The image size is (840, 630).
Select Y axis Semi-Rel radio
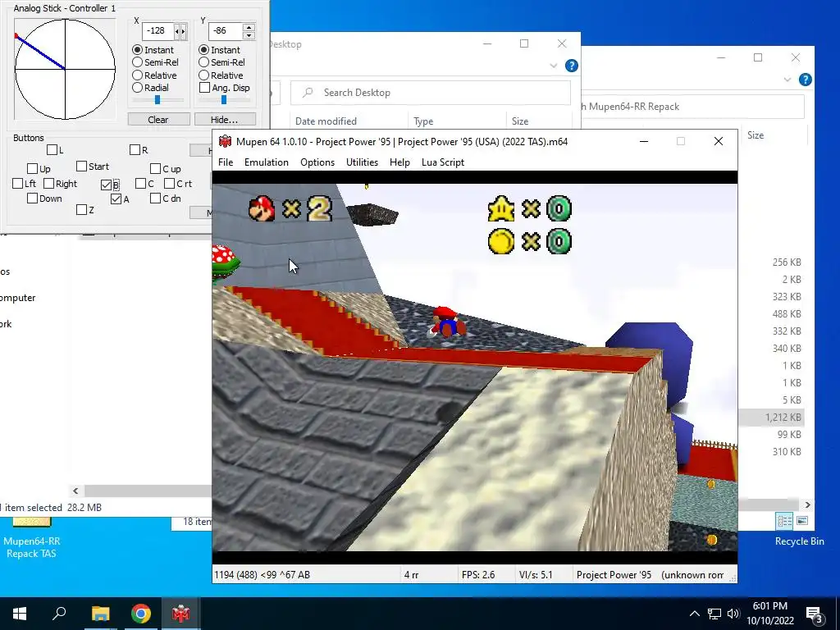click(x=204, y=62)
